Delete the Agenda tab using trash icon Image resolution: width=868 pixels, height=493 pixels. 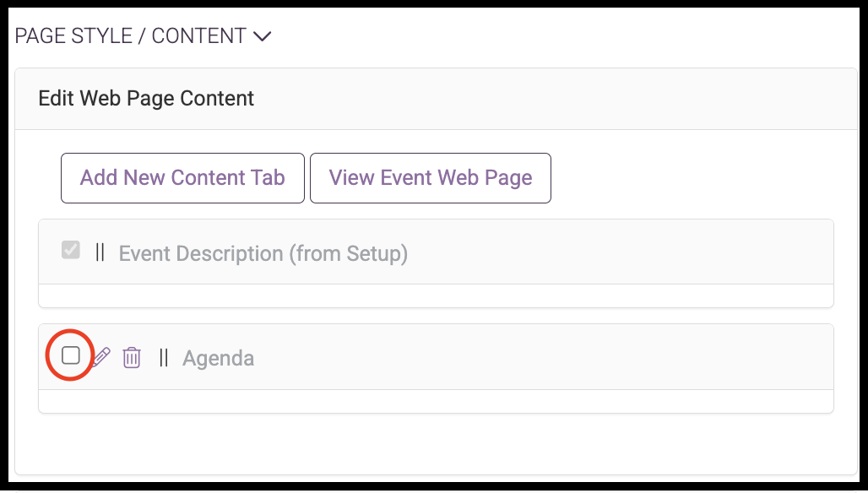tap(131, 357)
